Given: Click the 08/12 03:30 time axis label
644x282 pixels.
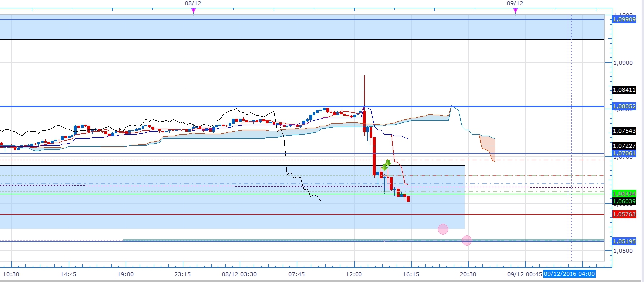Looking at the screenshot, I should click(x=239, y=274).
